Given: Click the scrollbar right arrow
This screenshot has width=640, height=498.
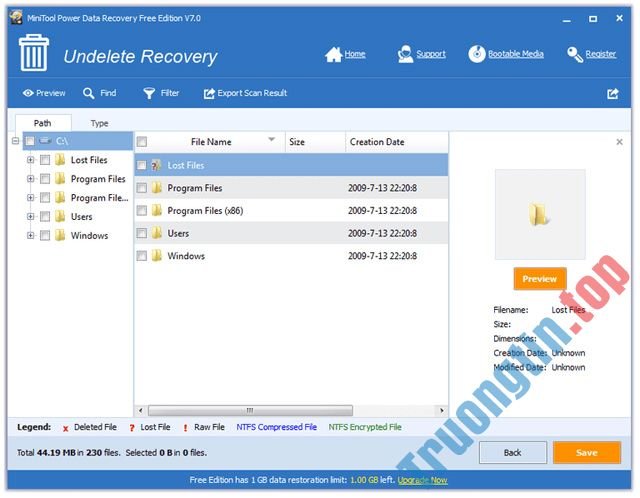Looking at the screenshot, I should pyautogui.click(x=442, y=410).
